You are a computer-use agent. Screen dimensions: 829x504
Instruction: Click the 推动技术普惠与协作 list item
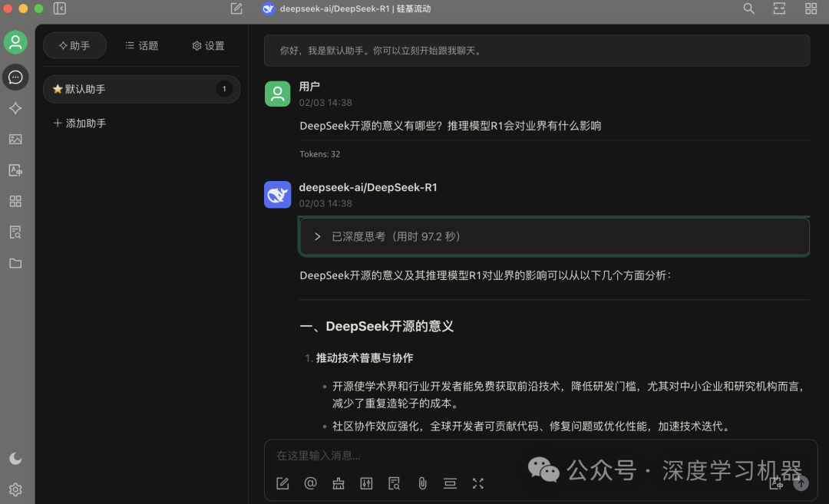(365, 358)
